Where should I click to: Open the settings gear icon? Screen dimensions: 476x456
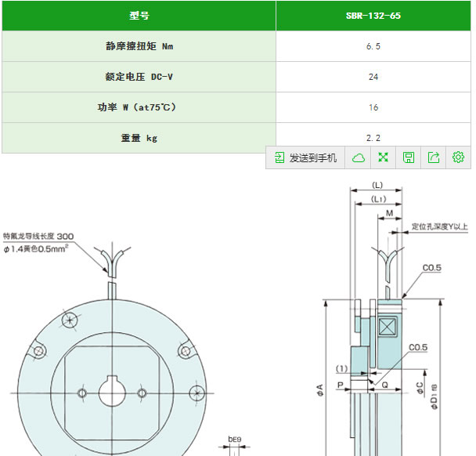tap(458, 157)
